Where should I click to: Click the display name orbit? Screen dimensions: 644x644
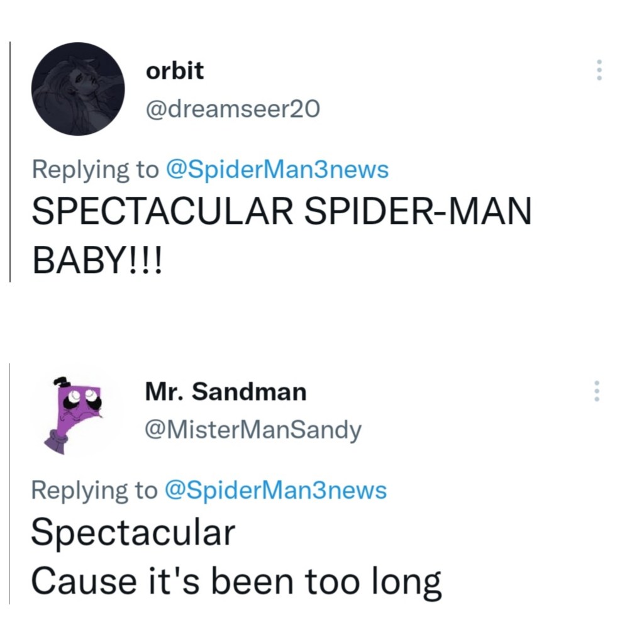[x=174, y=71]
